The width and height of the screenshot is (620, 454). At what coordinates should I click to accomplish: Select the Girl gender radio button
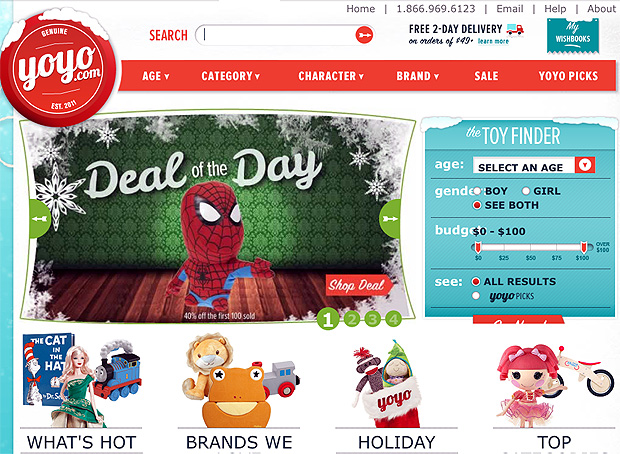525,191
